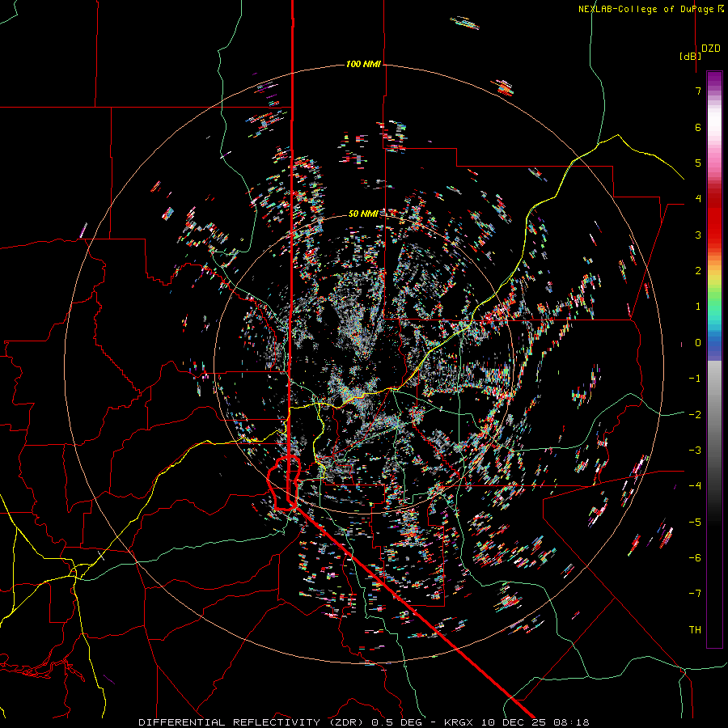Click the red section of the color bar
The height and width of the screenshot is (728, 728).
[714, 218]
